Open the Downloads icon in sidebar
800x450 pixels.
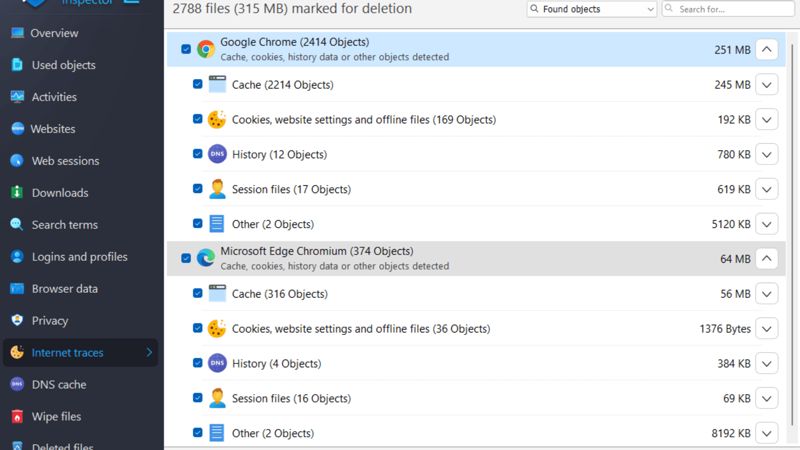point(17,192)
